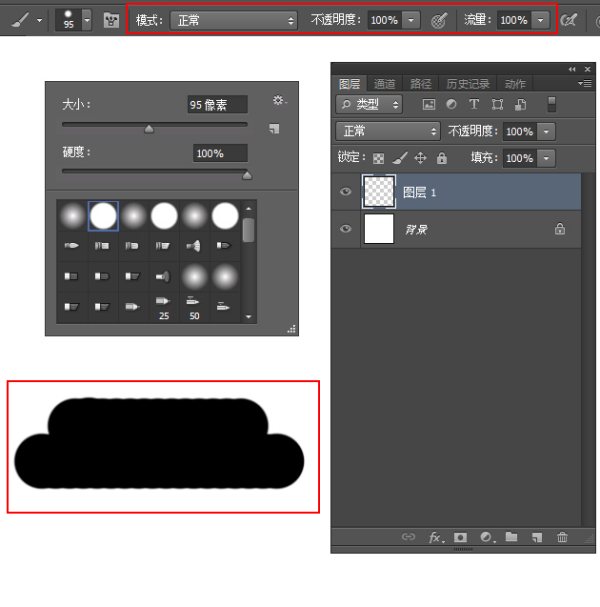600x607 pixels.
Task: Expand the 填充 fill slider arrow
Action: 546,158
